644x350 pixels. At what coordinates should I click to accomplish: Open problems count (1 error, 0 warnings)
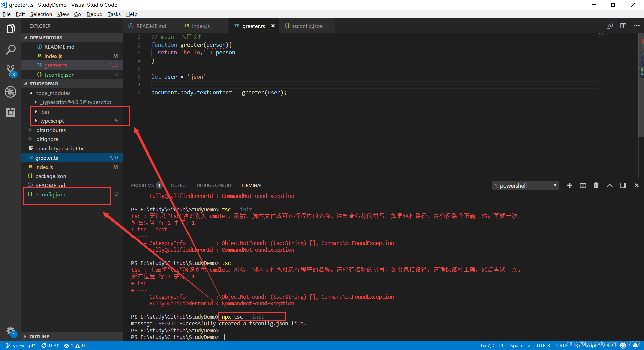click(x=74, y=345)
